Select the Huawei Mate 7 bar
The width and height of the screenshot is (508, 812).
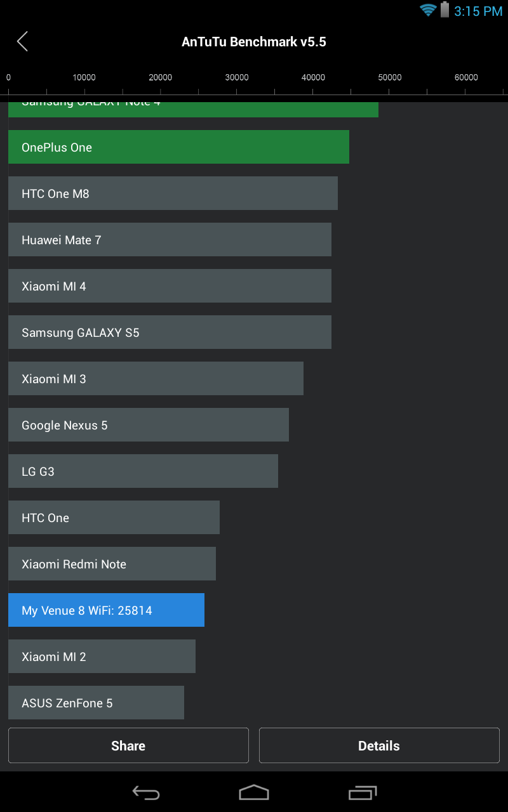click(170, 240)
